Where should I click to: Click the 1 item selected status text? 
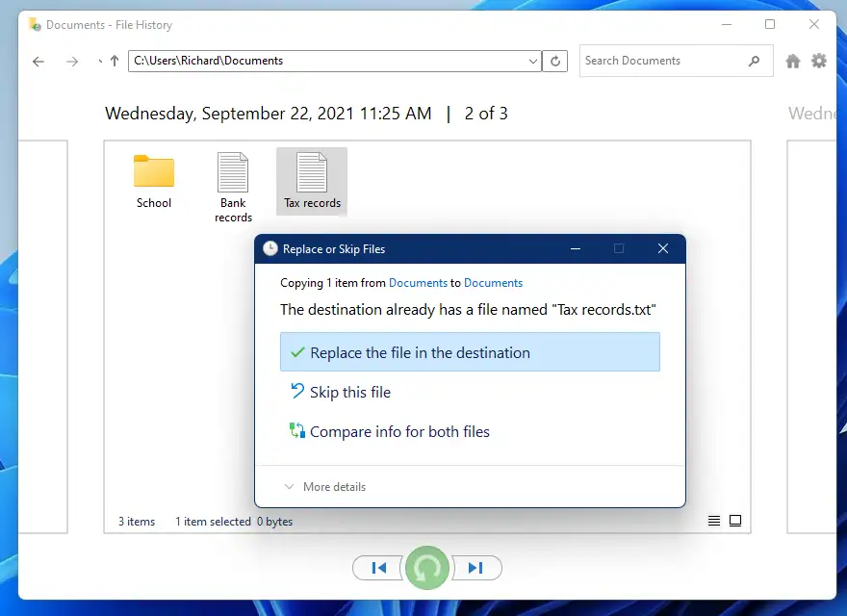[x=213, y=522]
